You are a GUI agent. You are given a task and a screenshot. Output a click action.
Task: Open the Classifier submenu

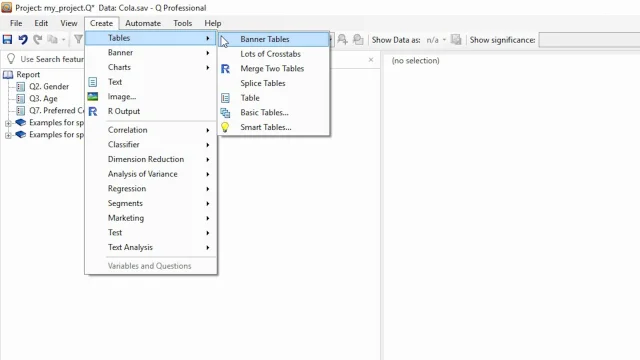(151, 144)
